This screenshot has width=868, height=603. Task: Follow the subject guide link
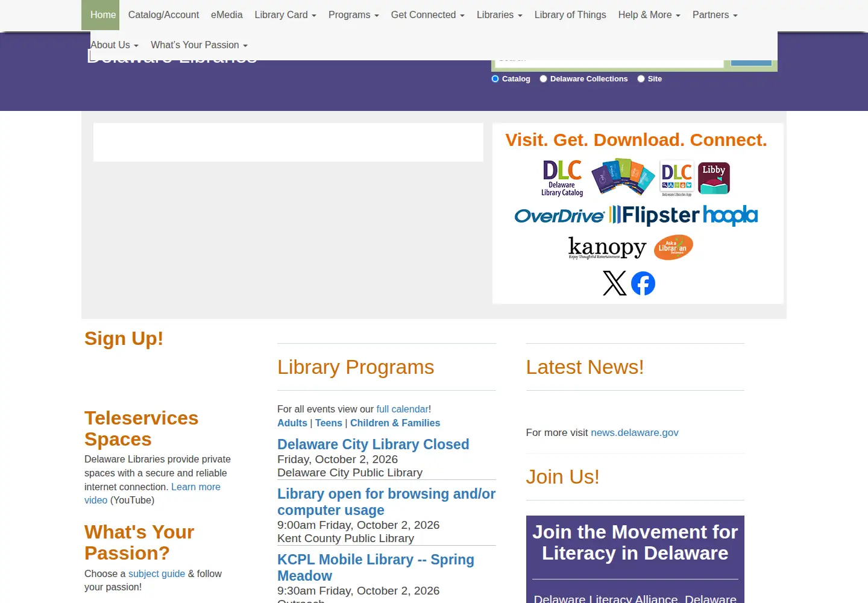coord(157,574)
